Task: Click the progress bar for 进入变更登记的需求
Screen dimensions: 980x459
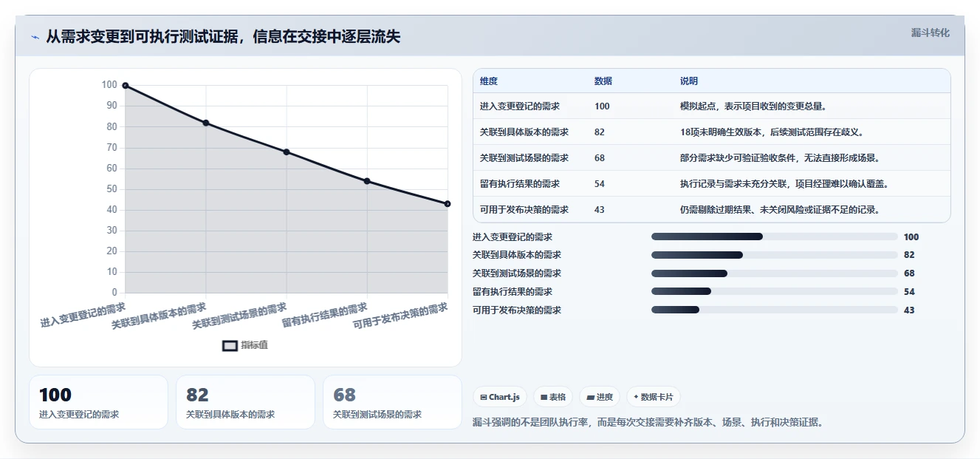Action: pyautogui.click(x=774, y=237)
